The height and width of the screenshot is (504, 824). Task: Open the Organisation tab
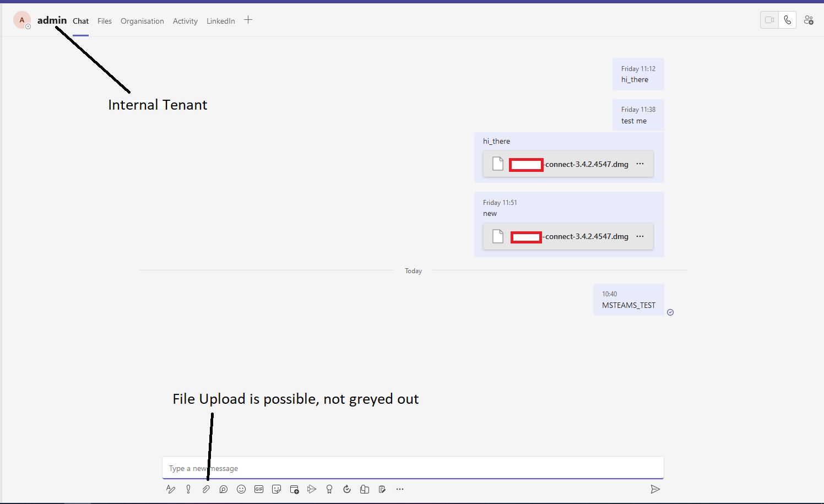142,21
